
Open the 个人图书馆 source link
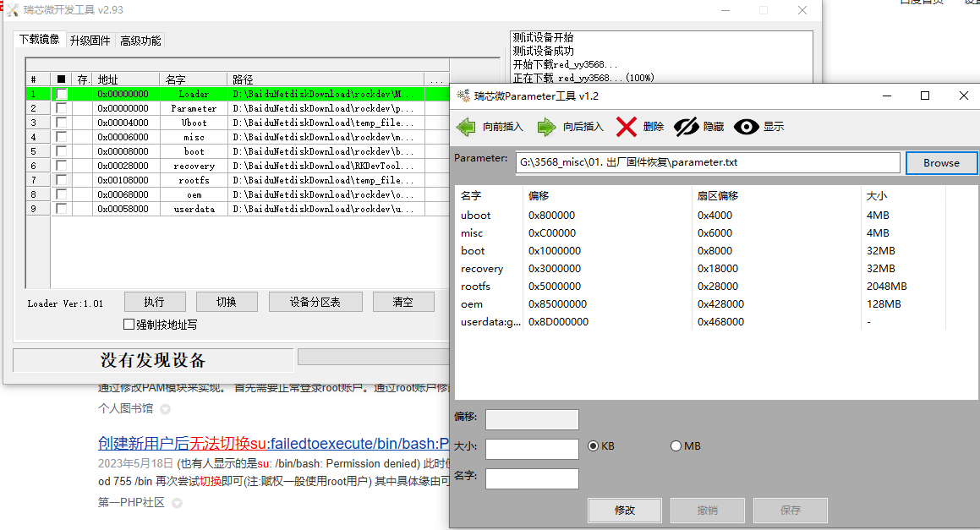coord(125,408)
